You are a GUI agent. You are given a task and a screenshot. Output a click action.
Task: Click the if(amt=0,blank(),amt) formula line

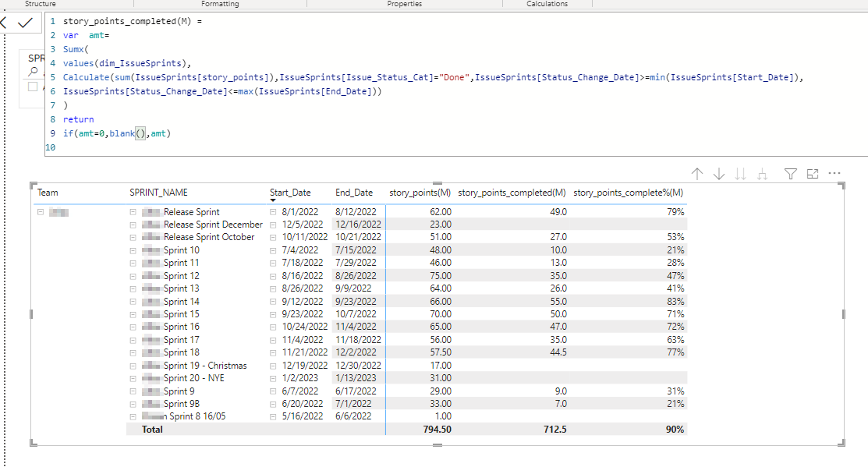coord(117,133)
